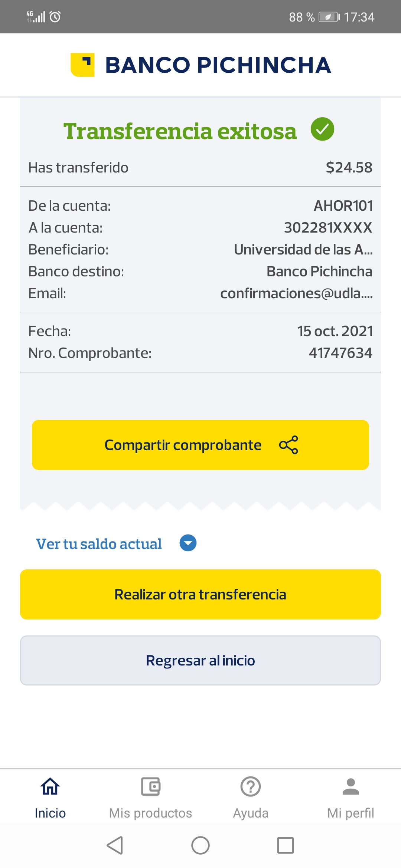Tap the Banco Pichincha yellow logo
Image resolution: width=401 pixels, height=868 pixels.
[x=82, y=65]
